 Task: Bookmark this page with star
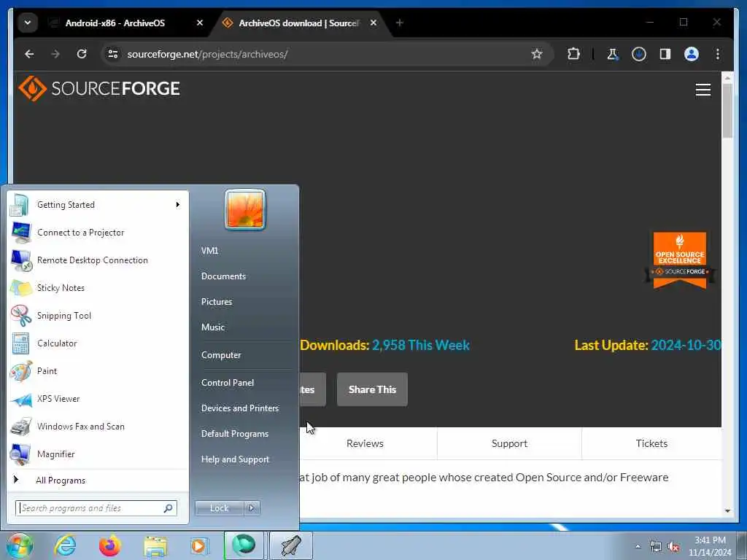[537, 54]
